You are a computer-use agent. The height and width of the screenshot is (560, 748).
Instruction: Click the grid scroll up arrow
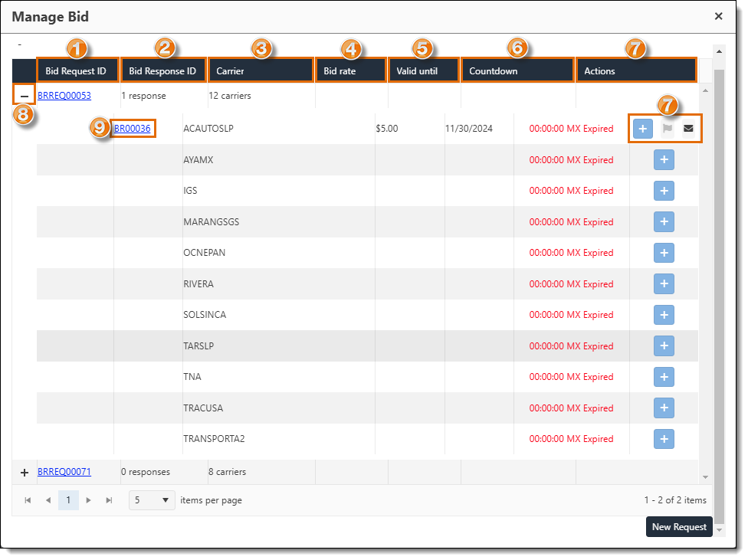(706, 90)
